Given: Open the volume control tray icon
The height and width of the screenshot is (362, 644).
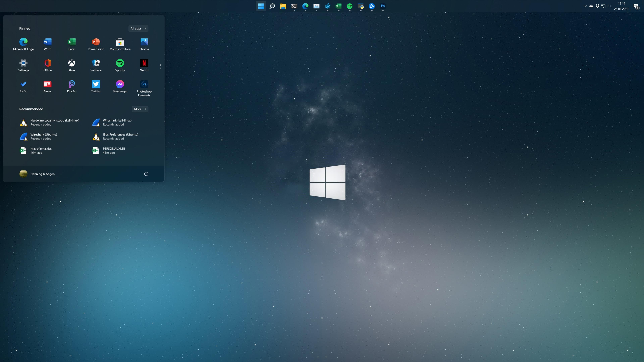Looking at the screenshot, I should click(x=609, y=6).
